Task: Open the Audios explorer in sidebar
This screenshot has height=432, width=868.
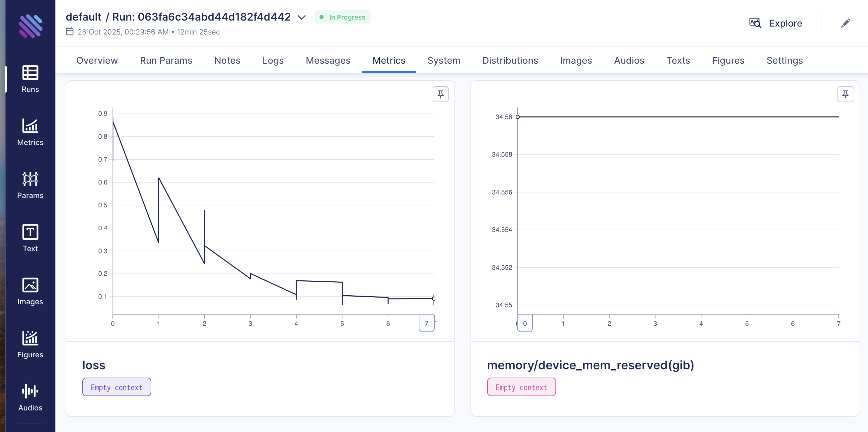Action: click(x=30, y=397)
